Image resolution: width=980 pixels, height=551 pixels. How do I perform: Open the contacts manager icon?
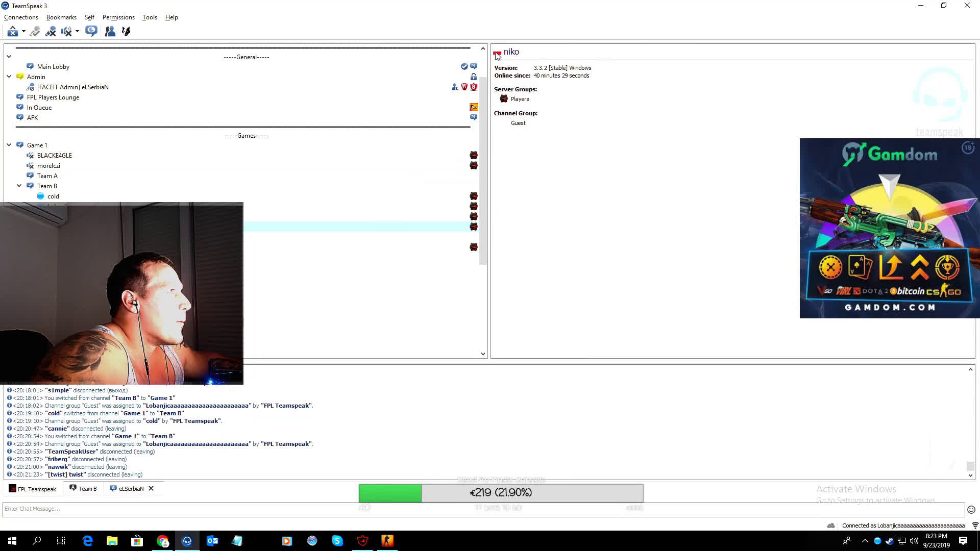[110, 32]
